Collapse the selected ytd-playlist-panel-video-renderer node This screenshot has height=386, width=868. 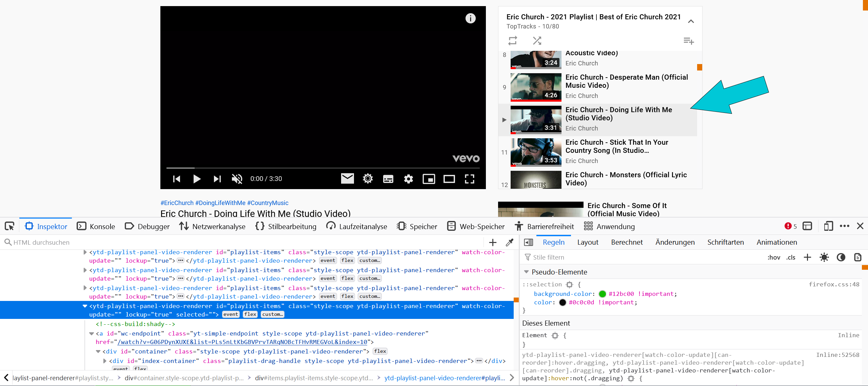pos(85,306)
